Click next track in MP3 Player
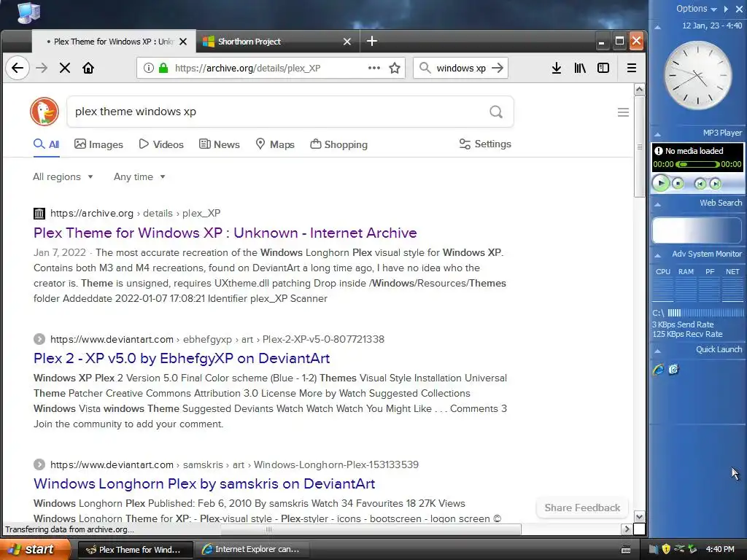Image resolution: width=747 pixels, height=560 pixels. (715, 184)
